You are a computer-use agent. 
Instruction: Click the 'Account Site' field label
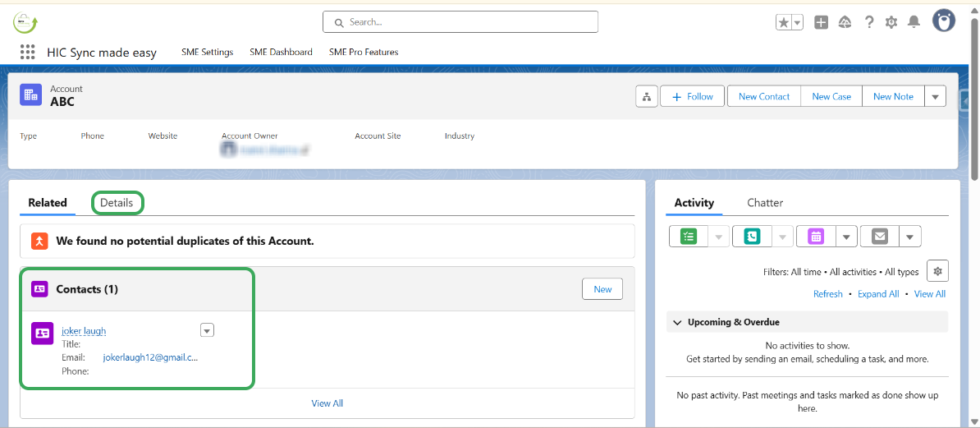click(378, 136)
